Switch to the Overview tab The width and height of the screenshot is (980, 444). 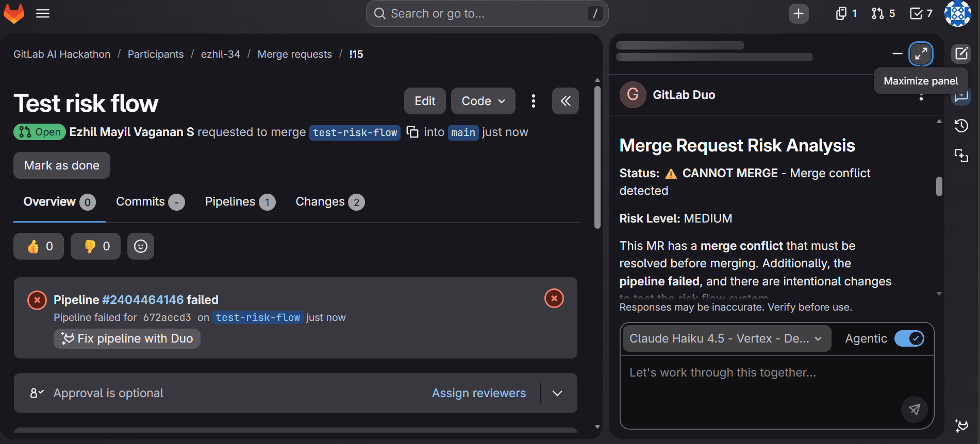59,202
